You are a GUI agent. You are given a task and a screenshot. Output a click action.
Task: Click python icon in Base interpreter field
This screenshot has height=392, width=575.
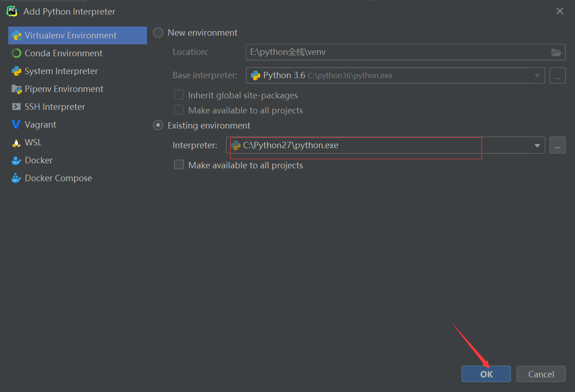point(255,75)
